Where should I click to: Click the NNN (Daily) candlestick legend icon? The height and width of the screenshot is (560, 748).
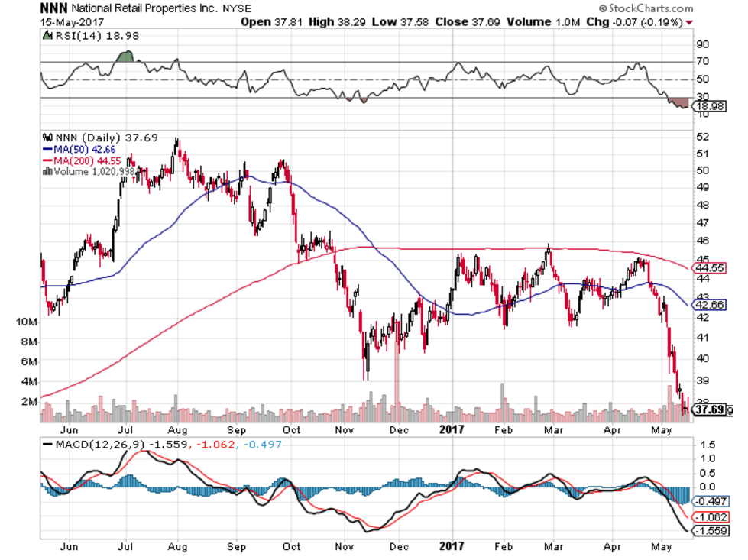click(47, 138)
